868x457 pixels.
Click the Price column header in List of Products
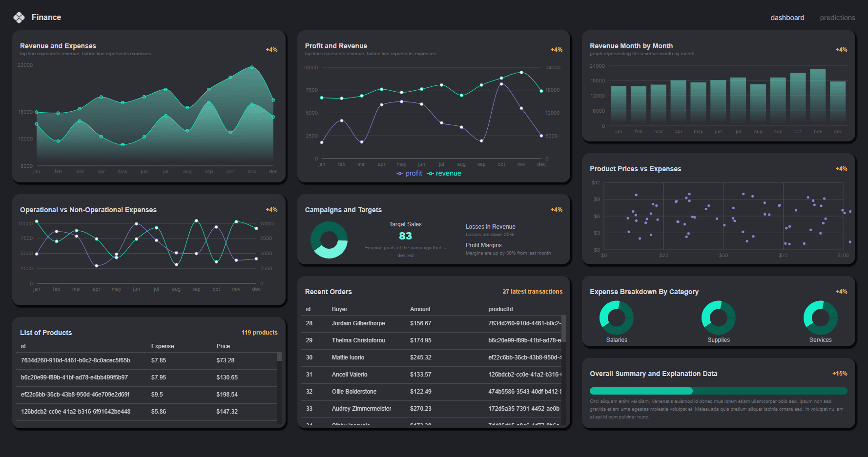point(223,346)
